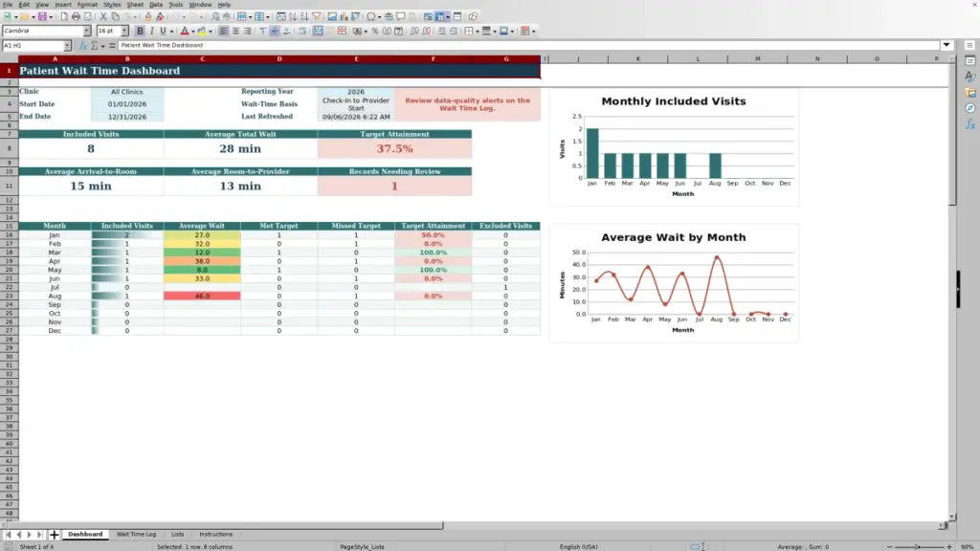Screen dimensions: 980x551
Task: Apply the red Font Color swatch
Action: coord(185,31)
